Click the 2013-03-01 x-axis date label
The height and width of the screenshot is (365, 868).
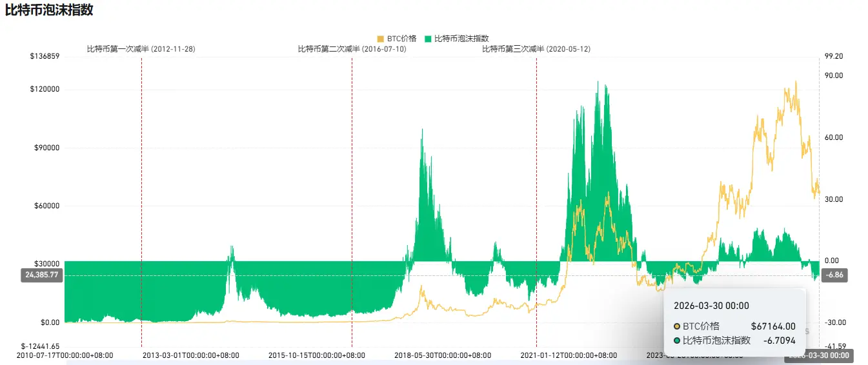click(x=191, y=355)
